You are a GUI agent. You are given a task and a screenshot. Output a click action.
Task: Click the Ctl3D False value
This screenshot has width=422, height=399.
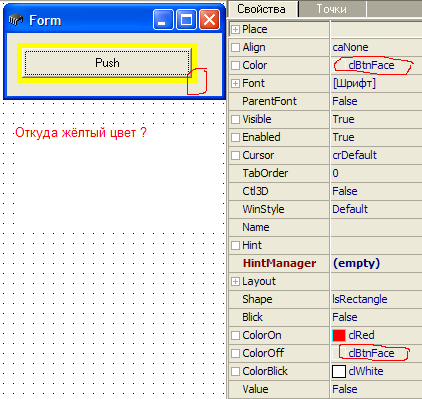(345, 191)
